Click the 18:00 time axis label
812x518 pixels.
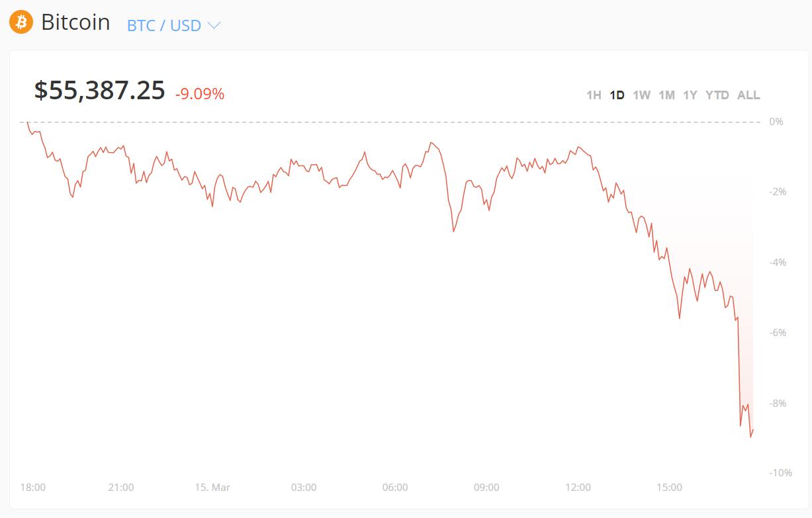33,488
